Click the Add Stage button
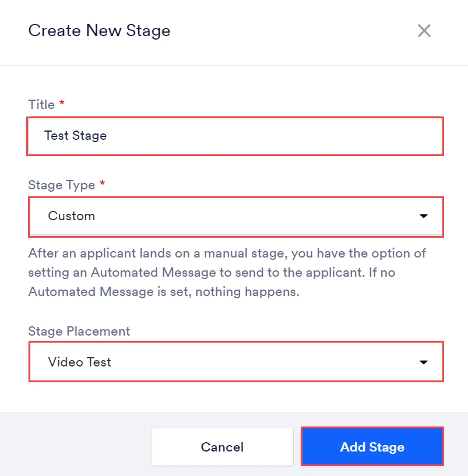468x476 pixels. tap(372, 446)
